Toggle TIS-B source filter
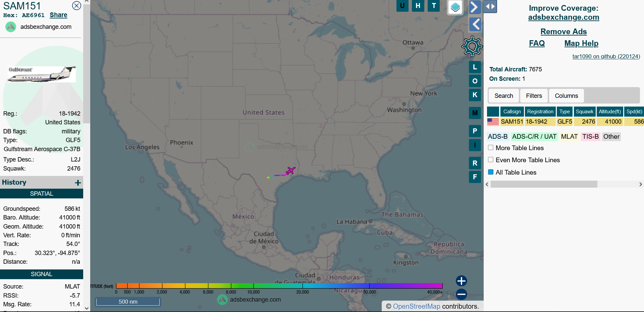 (590, 137)
